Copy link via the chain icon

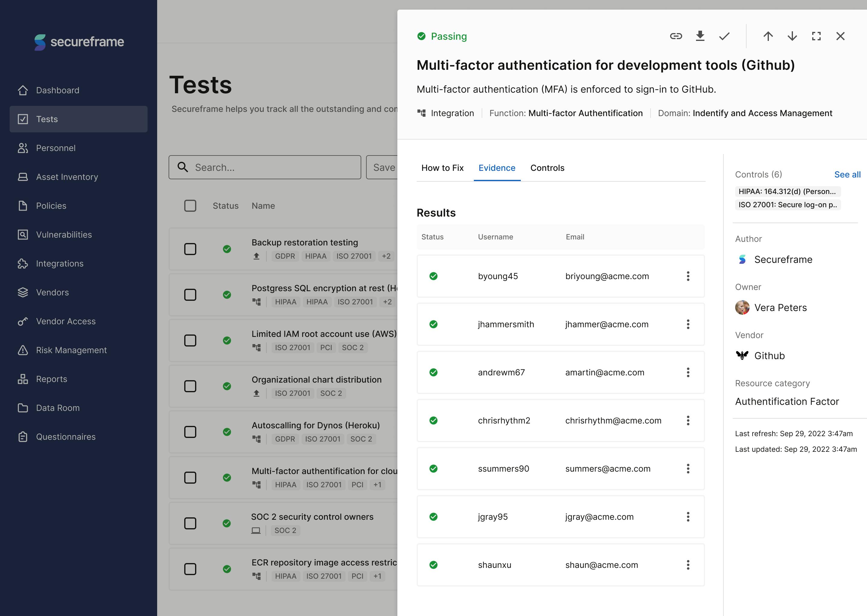pyautogui.click(x=676, y=36)
